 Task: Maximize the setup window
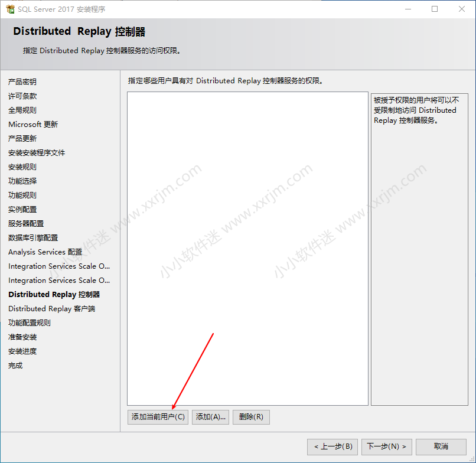435,9
